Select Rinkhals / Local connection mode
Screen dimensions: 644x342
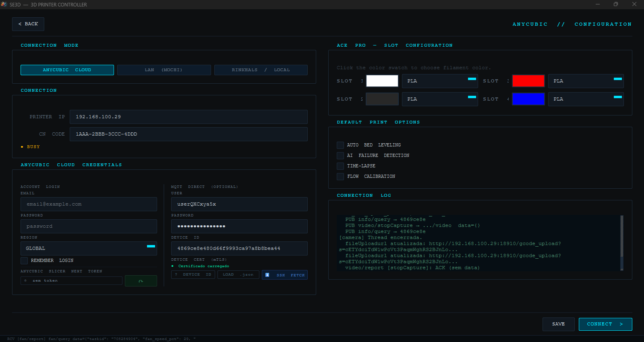coord(261,70)
